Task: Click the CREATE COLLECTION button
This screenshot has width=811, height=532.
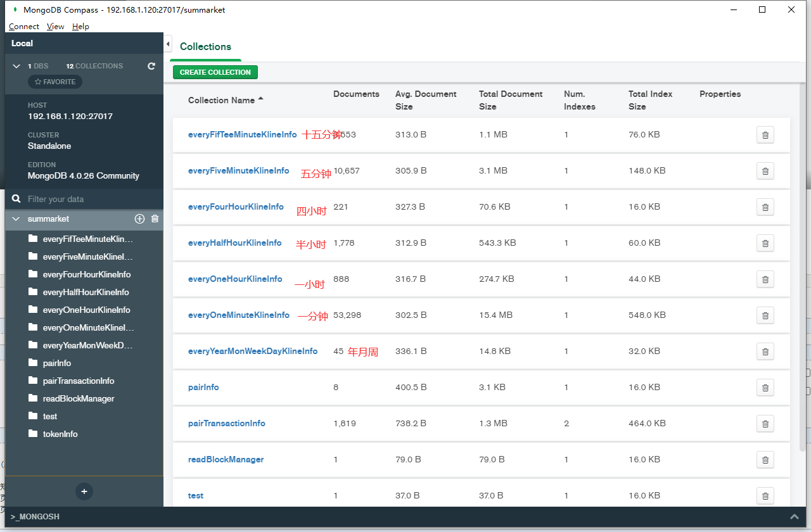Action: click(215, 72)
